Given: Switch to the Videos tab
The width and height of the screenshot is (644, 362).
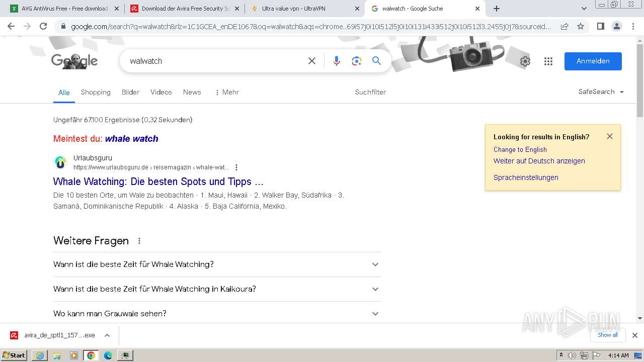Looking at the screenshot, I should point(161,92).
